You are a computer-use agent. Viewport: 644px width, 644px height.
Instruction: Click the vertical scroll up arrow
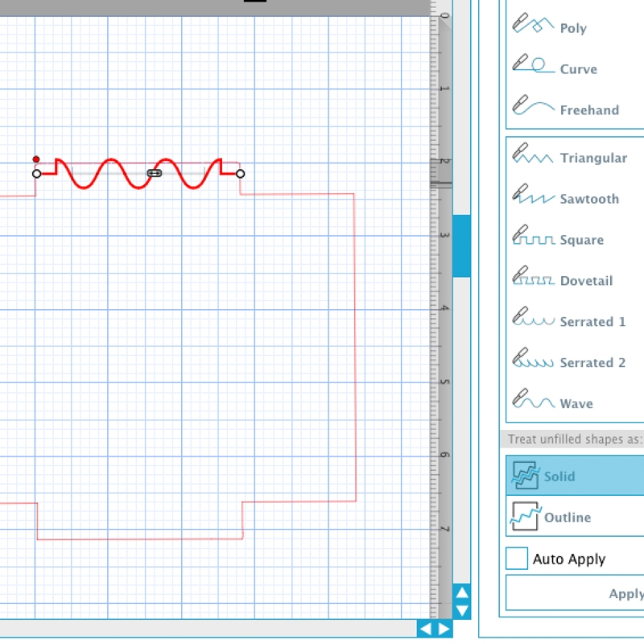click(x=461, y=592)
